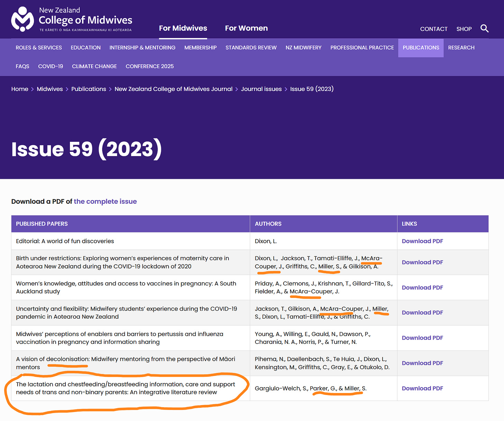
Task: Select the 'Editorial: A world of fun discoveries' title
Action: point(65,241)
